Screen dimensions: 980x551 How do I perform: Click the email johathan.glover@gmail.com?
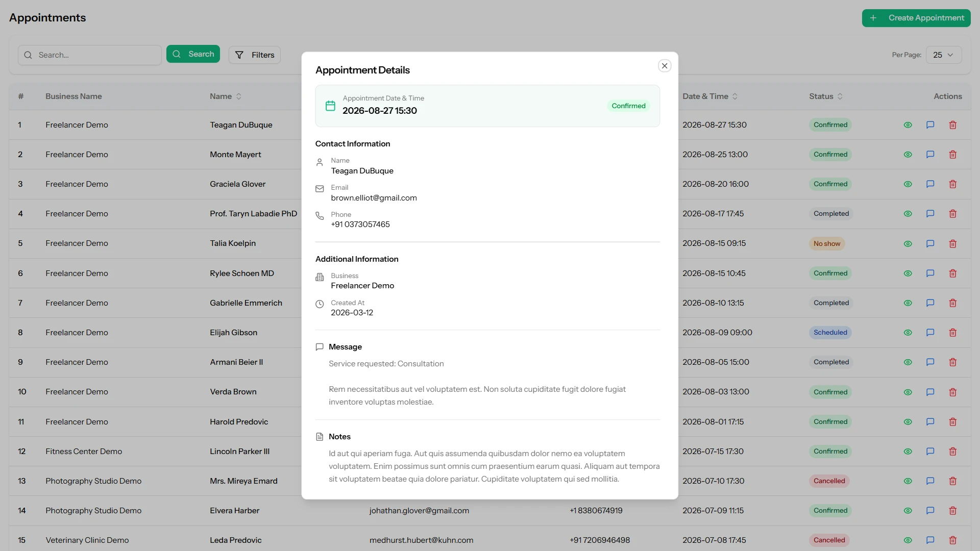click(x=419, y=511)
